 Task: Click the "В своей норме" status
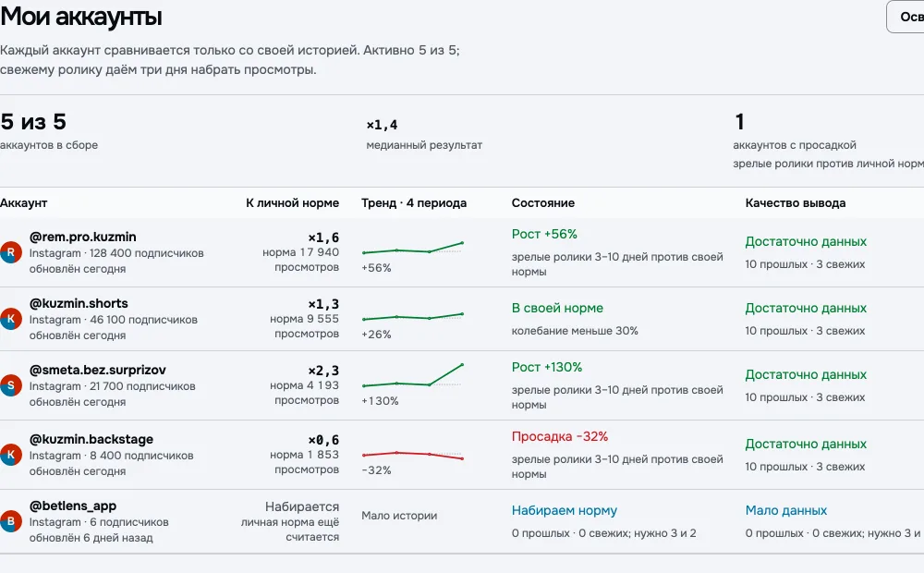tap(557, 308)
